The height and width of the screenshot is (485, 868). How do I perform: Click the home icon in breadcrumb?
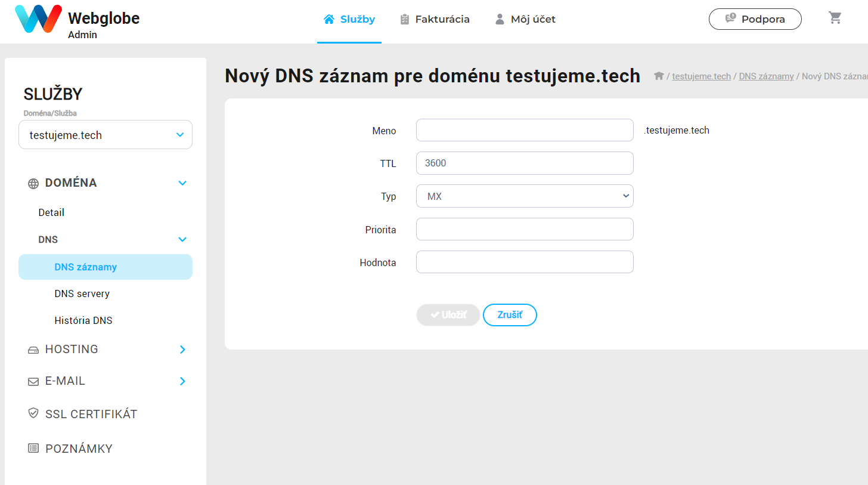pos(659,76)
